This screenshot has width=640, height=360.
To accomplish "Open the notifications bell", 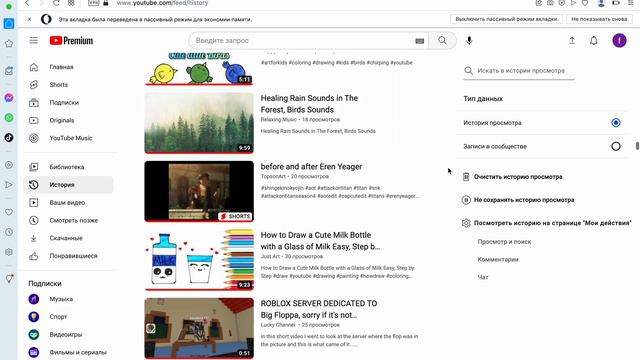I will (594, 40).
